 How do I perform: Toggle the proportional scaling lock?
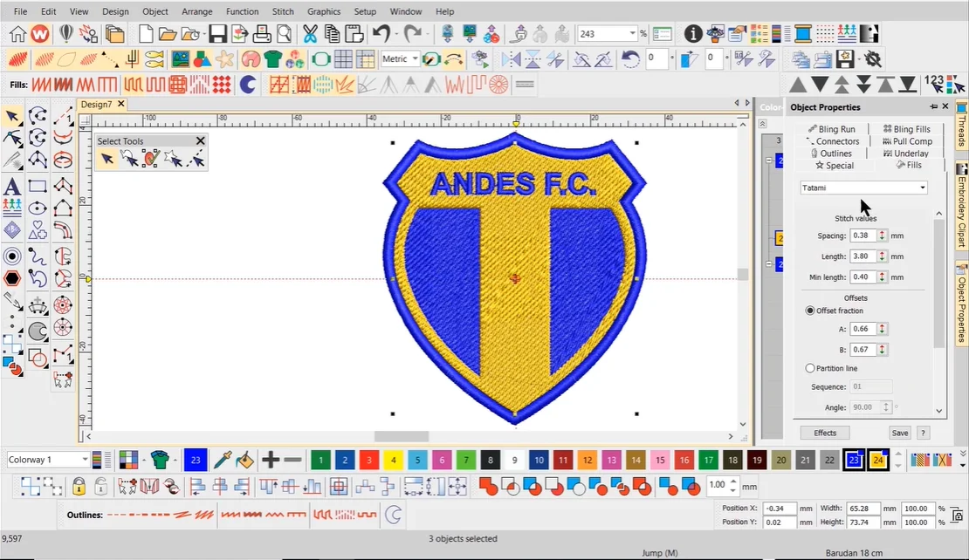click(x=957, y=515)
